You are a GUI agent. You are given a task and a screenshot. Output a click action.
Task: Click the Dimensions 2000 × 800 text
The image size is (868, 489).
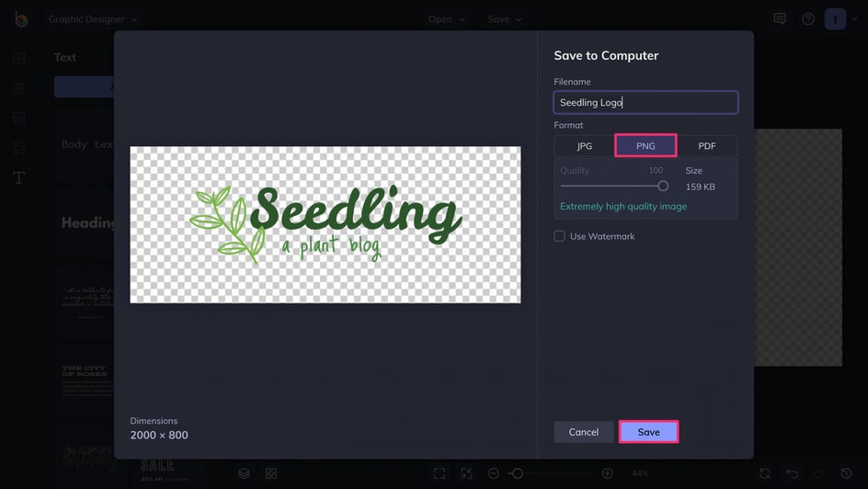(159, 428)
